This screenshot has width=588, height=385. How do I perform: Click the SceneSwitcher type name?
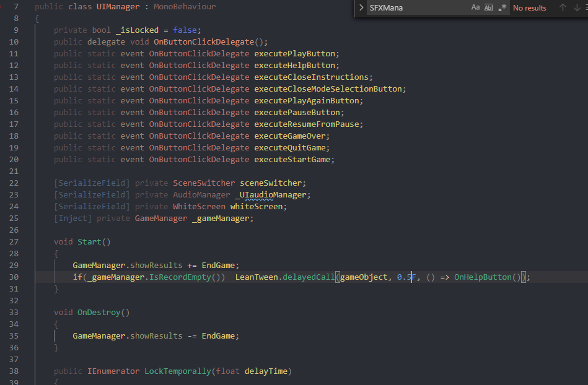[x=204, y=183]
